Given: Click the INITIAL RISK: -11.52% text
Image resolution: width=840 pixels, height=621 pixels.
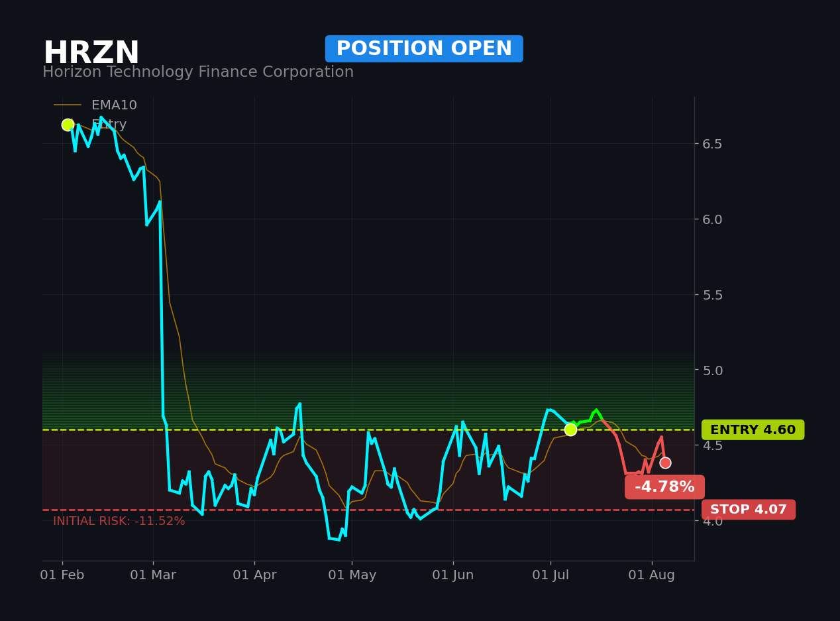Looking at the screenshot, I should pyautogui.click(x=119, y=522).
